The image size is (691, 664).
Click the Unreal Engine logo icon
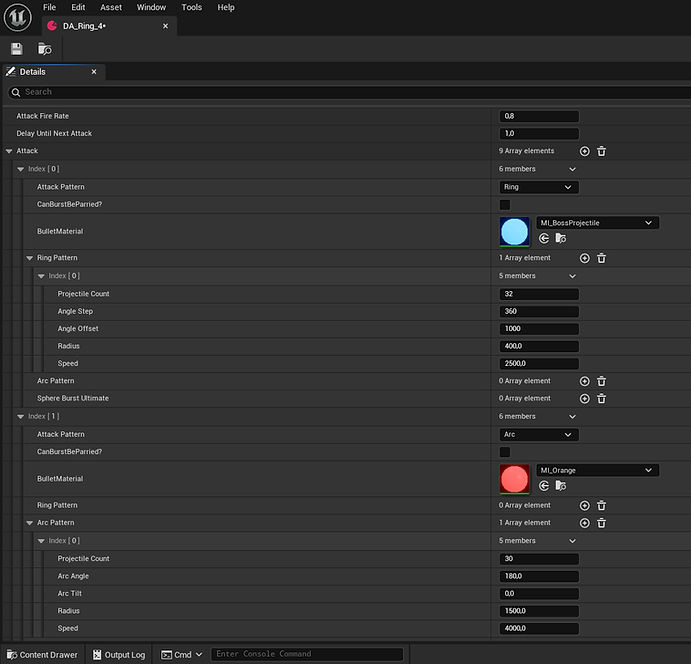tap(18, 18)
